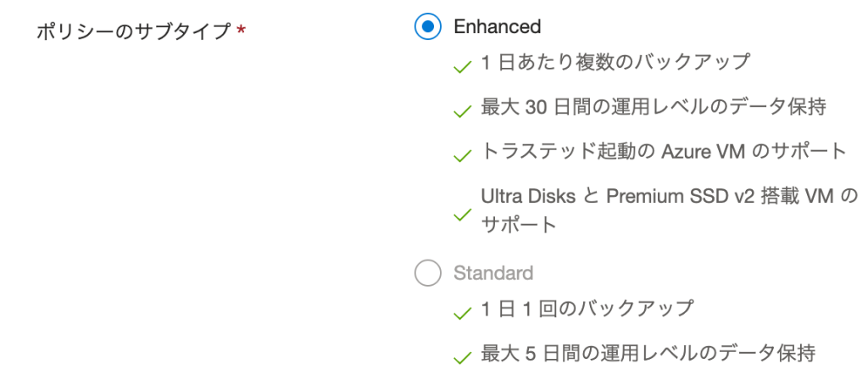Click the 1 日あたり複数のバックアップ text
This screenshot has width=868, height=386.
[615, 62]
